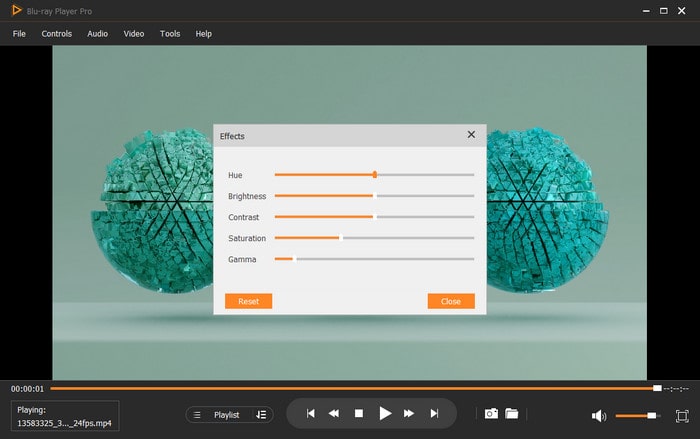The width and height of the screenshot is (700, 439).
Task: Adjust the Saturation slider
Action: (x=375, y=238)
